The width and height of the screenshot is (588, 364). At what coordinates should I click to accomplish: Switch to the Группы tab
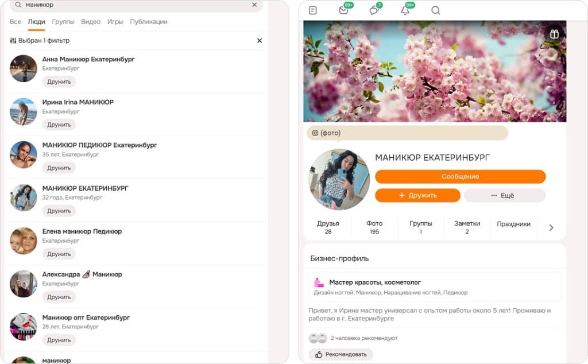point(63,22)
